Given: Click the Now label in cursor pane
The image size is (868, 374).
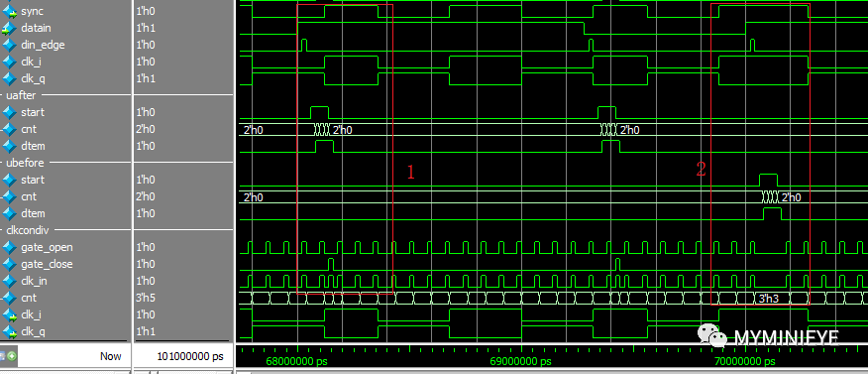Looking at the screenshot, I should point(111,356).
